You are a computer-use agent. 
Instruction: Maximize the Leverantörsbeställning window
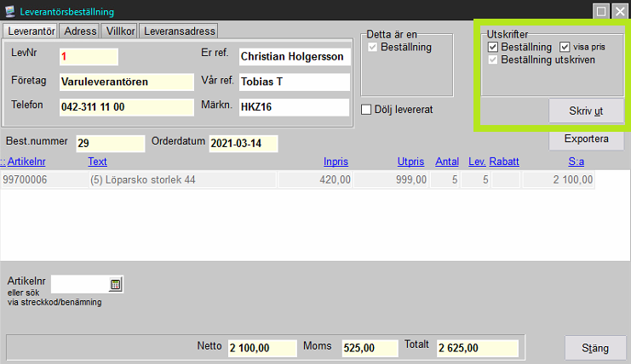pyautogui.click(x=601, y=11)
